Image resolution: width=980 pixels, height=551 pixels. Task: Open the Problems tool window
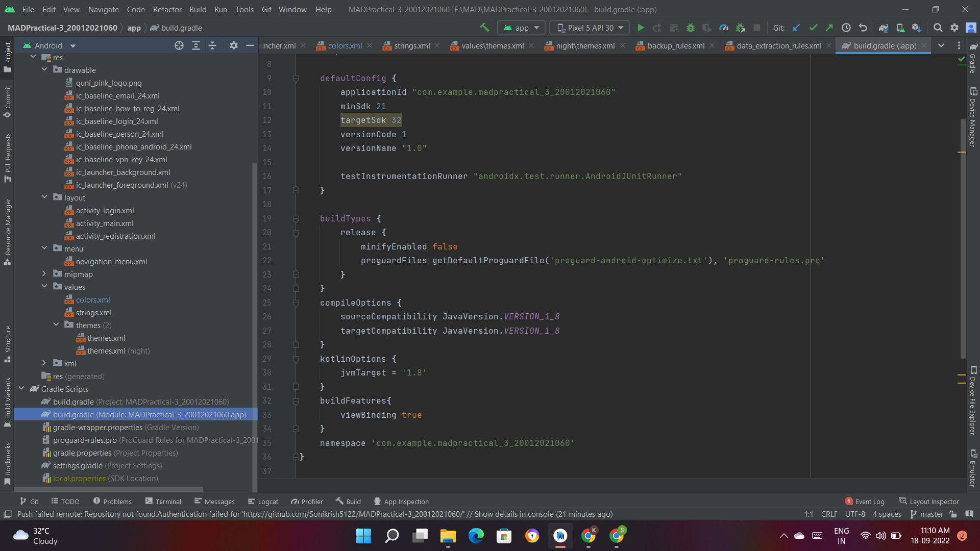point(112,502)
